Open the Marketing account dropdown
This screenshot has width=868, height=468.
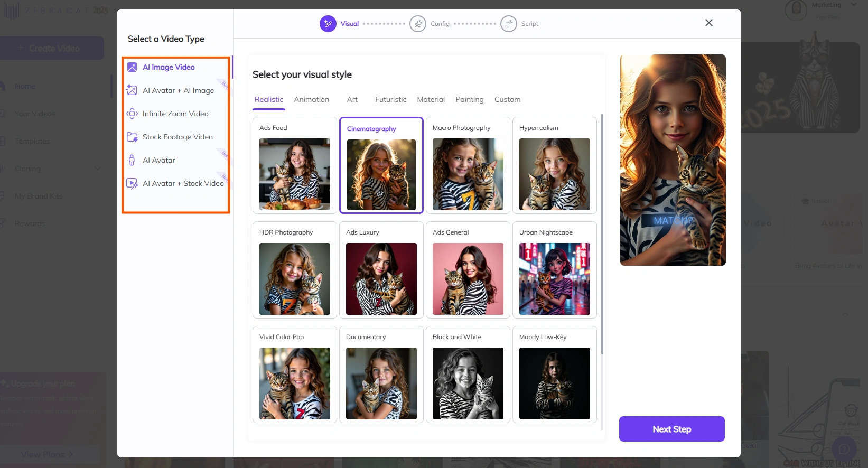pyautogui.click(x=854, y=5)
